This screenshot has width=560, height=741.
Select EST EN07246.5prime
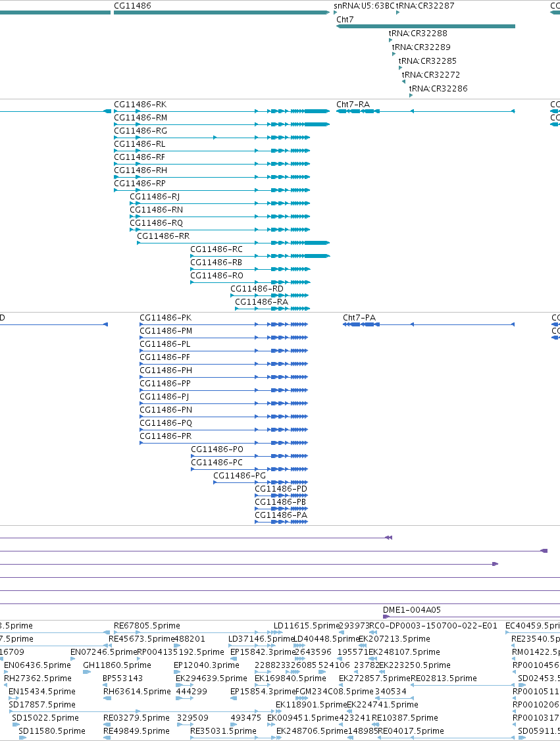(x=103, y=652)
